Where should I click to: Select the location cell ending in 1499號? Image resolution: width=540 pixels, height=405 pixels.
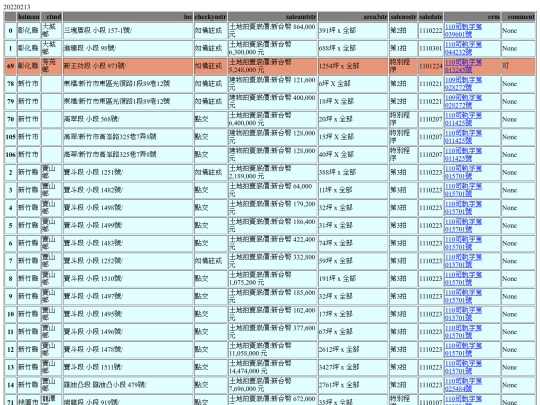pyautogui.click(x=128, y=226)
